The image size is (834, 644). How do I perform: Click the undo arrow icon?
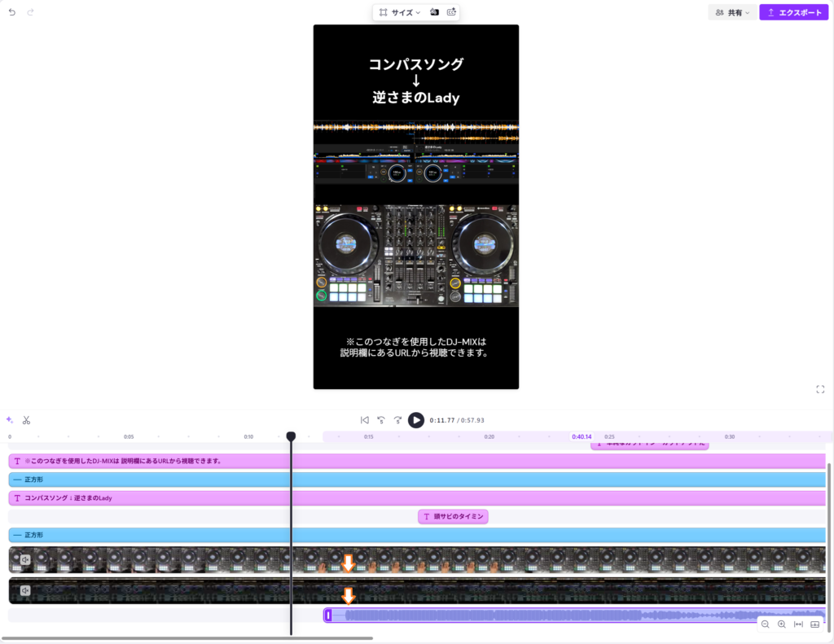click(x=12, y=13)
